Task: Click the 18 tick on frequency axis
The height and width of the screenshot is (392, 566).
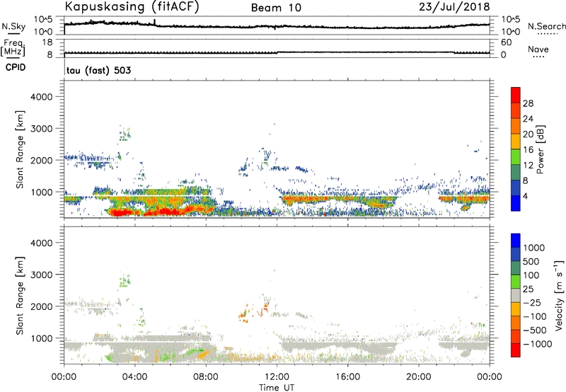Action: coord(47,42)
